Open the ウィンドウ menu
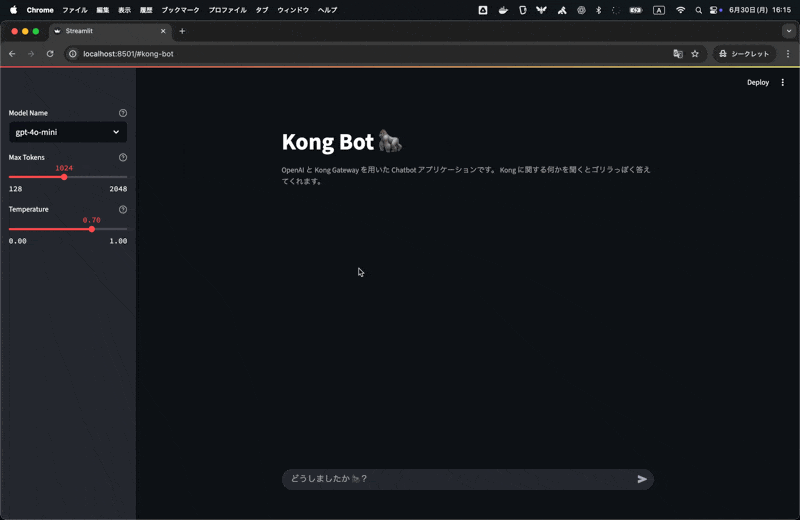800x520 pixels. pyautogui.click(x=293, y=10)
